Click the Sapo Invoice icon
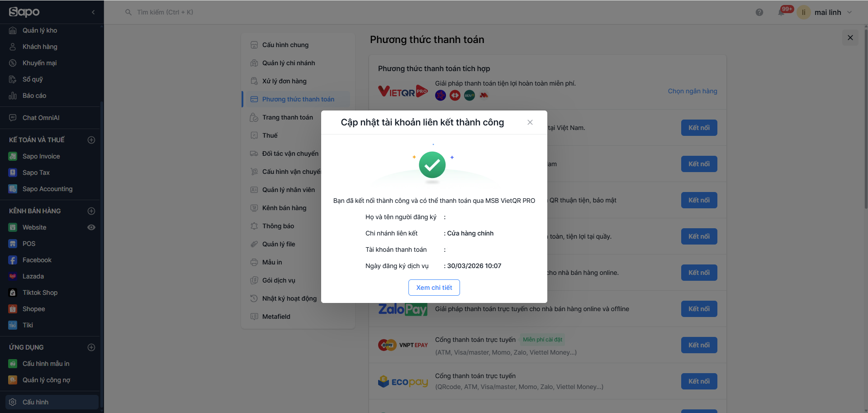Screen dimensions: 868x413 (13, 156)
